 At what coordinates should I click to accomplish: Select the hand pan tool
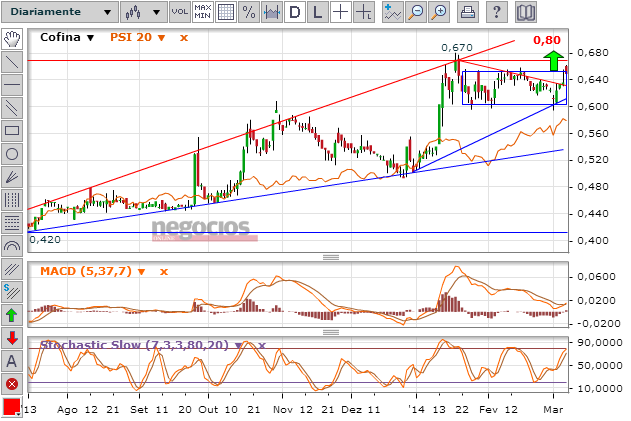click(x=12, y=38)
